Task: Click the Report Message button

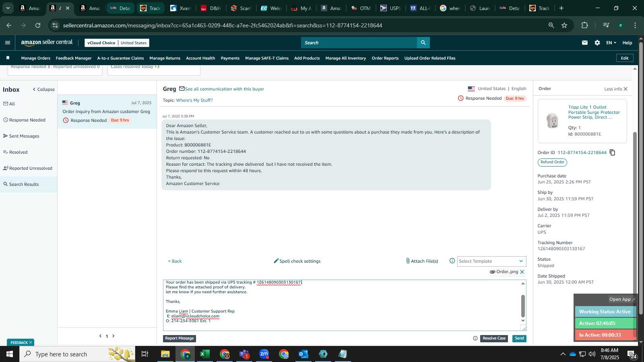Action: pos(180,338)
